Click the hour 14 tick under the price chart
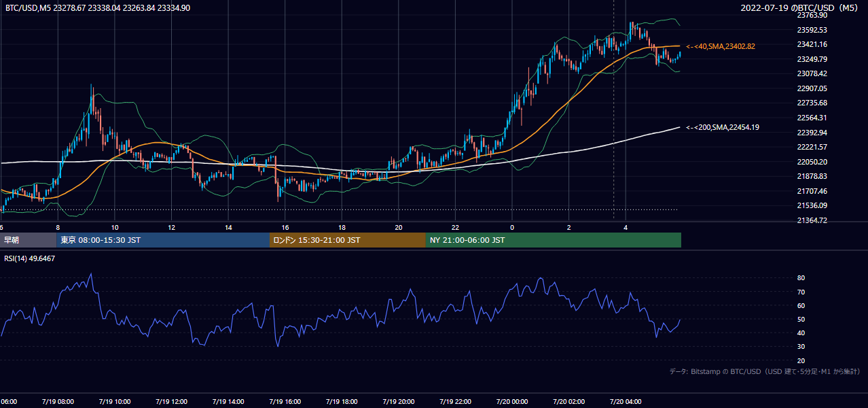The height and width of the screenshot is (408, 868). click(228, 227)
